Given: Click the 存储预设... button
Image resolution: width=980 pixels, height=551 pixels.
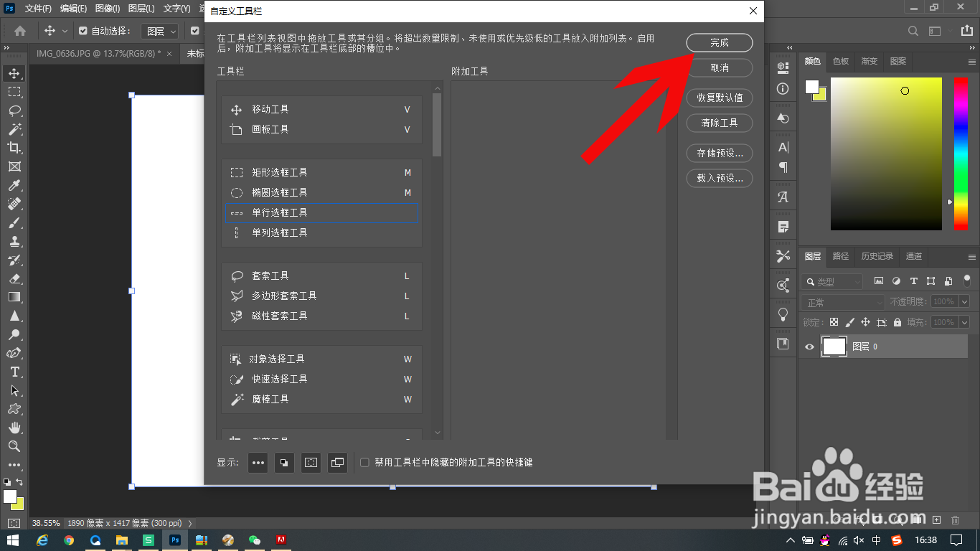Looking at the screenshot, I should 720,153.
